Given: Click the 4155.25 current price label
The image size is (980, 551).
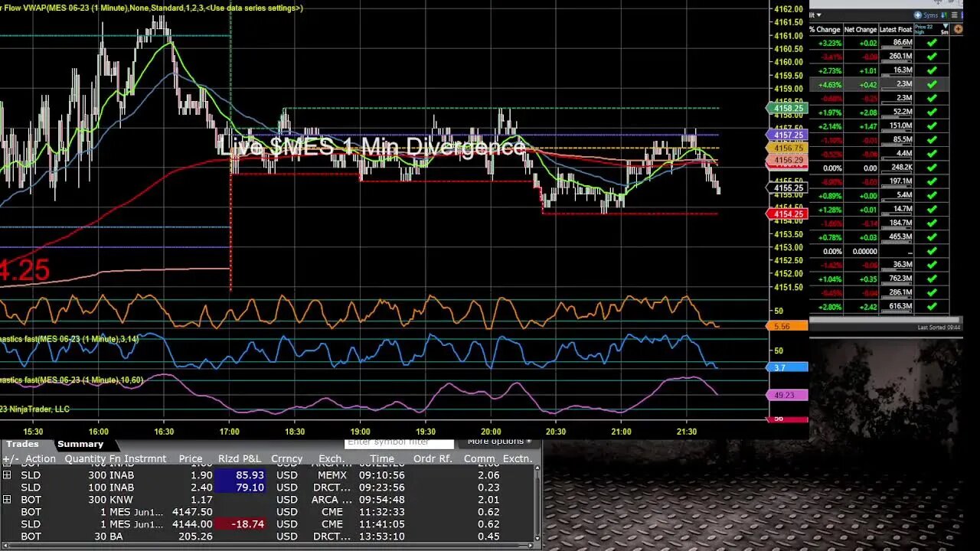Looking at the screenshot, I should tap(787, 187).
